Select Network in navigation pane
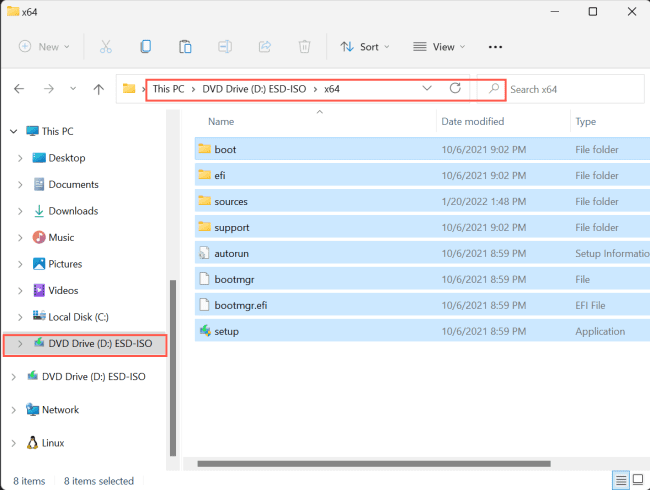Viewport: 650px width, 490px height. (52, 410)
